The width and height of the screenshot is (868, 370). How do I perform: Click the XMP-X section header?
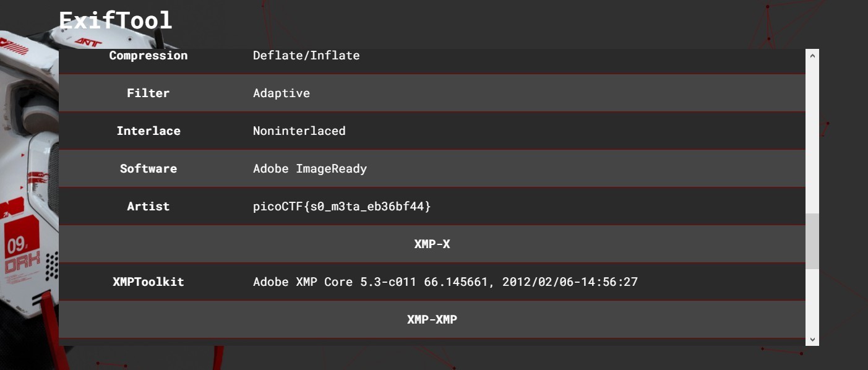(432, 244)
